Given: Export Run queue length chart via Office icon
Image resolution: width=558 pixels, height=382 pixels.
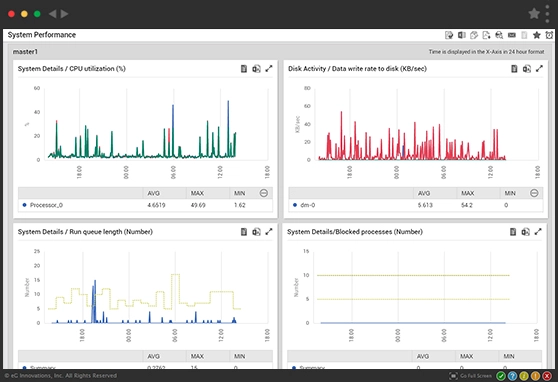Looking at the screenshot, I should click(x=256, y=232).
